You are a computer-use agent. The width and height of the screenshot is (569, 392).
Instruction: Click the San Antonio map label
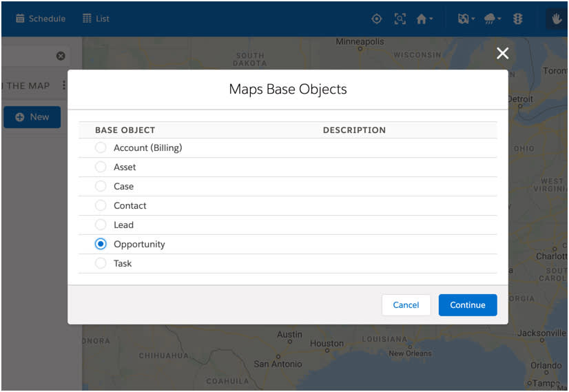pos(278,364)
